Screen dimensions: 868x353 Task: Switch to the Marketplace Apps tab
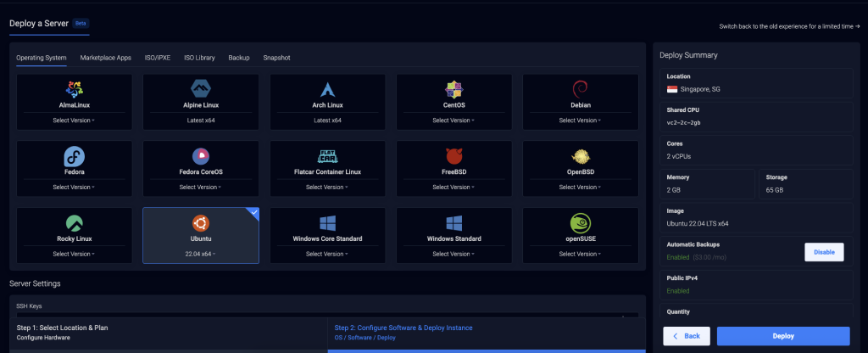pyautogui.click(x=105, y=58)
